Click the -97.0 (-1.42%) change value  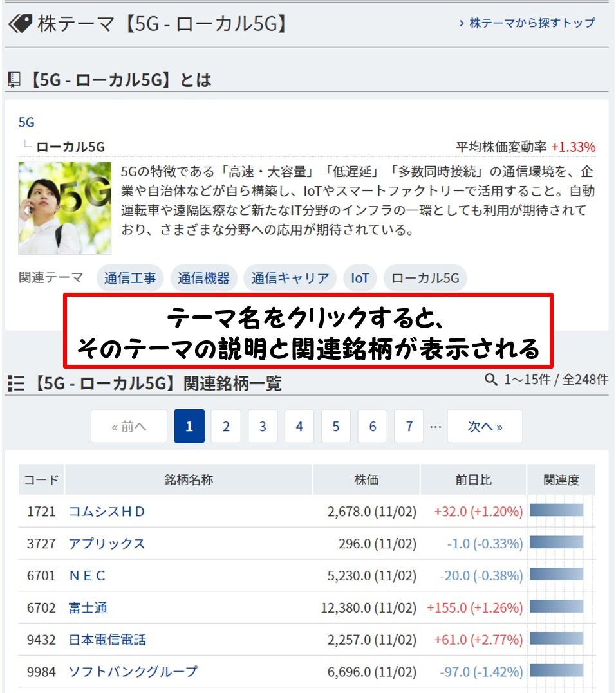point(481,672)
